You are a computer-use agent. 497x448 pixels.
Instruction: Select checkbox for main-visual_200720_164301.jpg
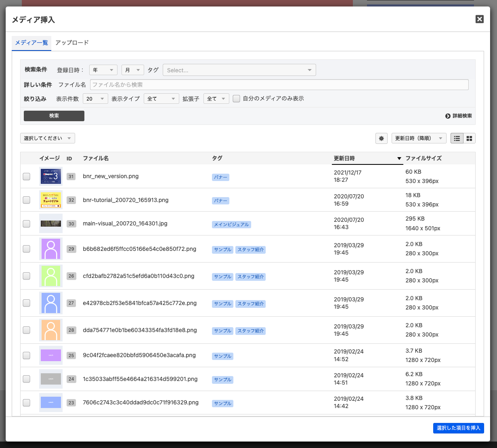[x=27, y=224]
